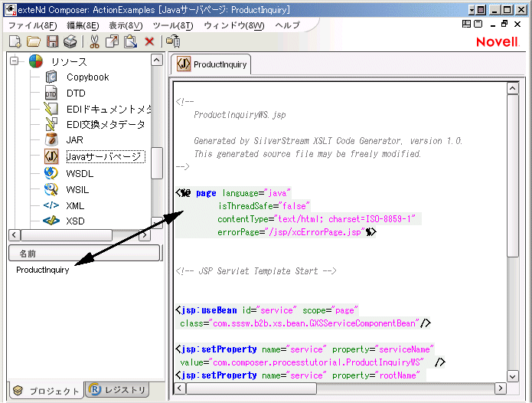Select ProductInquiry in the name list
Viewport: 532px width, 403px height.
pos(43,270)
